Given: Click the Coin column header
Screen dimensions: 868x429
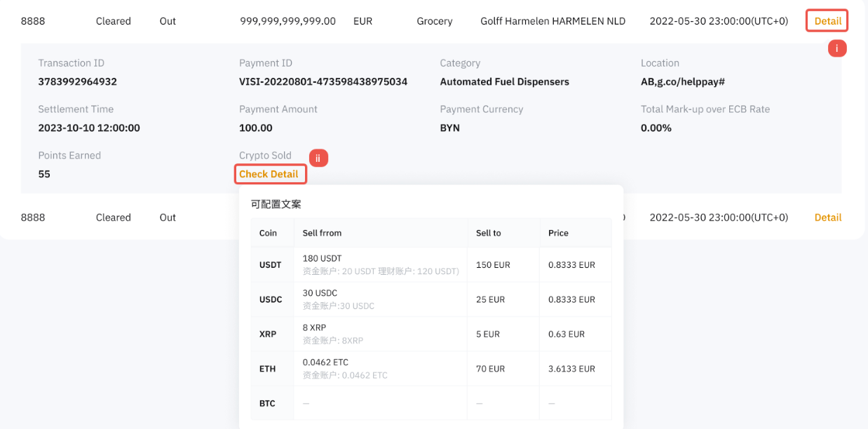Looking at the screenshot, I should pos(269,233).
